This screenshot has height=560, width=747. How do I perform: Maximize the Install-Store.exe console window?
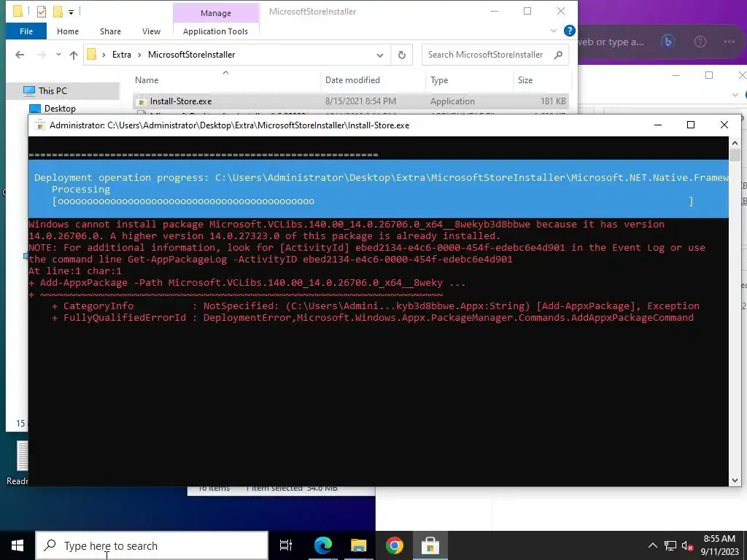tap(691, 125)
